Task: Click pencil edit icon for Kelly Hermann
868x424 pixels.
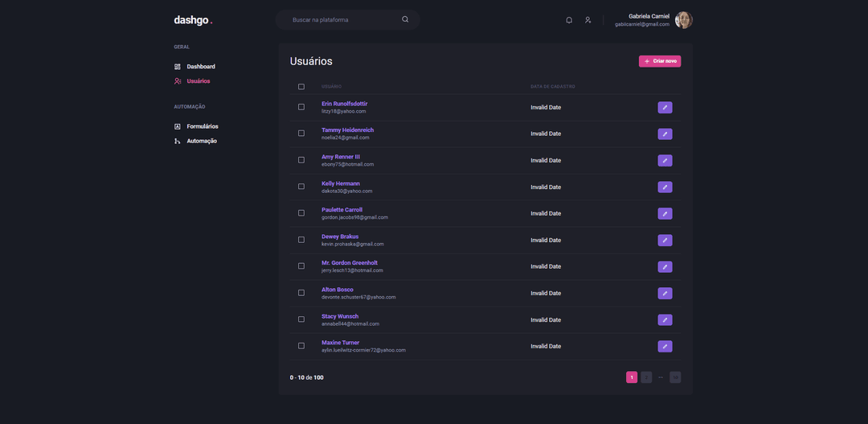Action: point(665,187)
